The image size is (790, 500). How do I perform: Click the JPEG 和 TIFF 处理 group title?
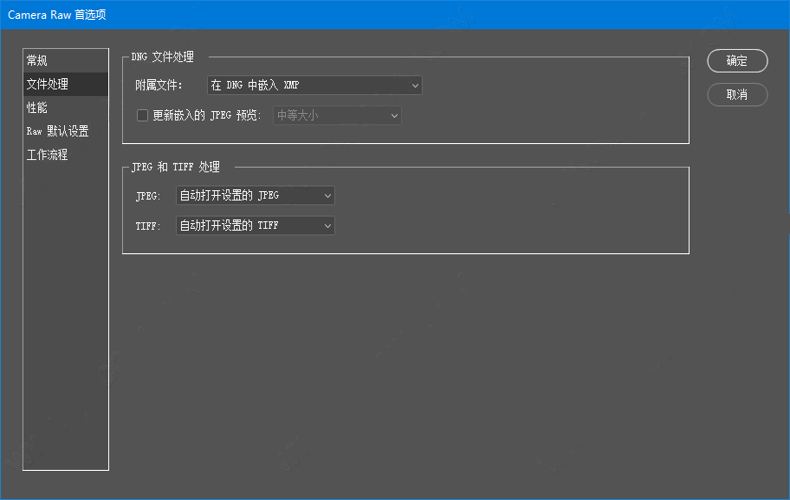pos(175,167)
